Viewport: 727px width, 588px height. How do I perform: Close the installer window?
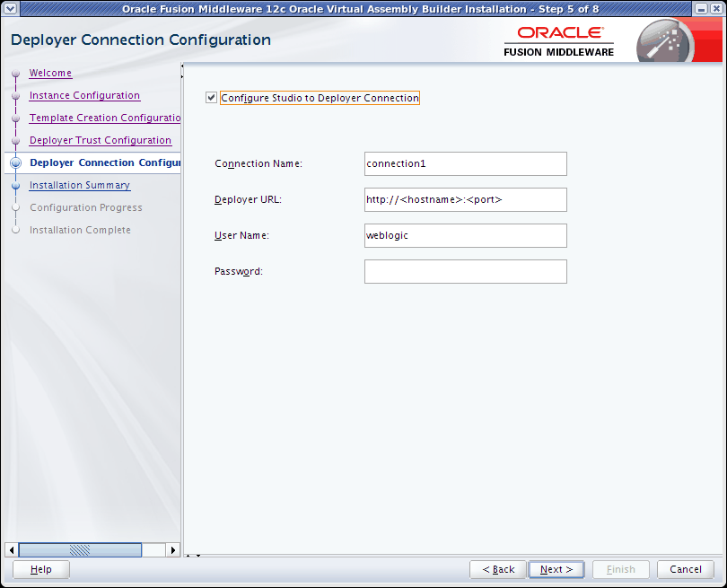point(716,8)
